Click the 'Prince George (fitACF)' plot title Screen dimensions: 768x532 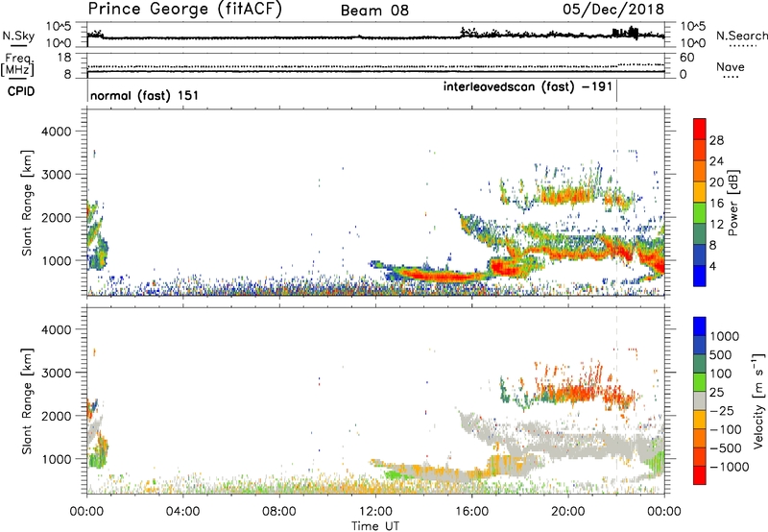click(x=185, y=10)
